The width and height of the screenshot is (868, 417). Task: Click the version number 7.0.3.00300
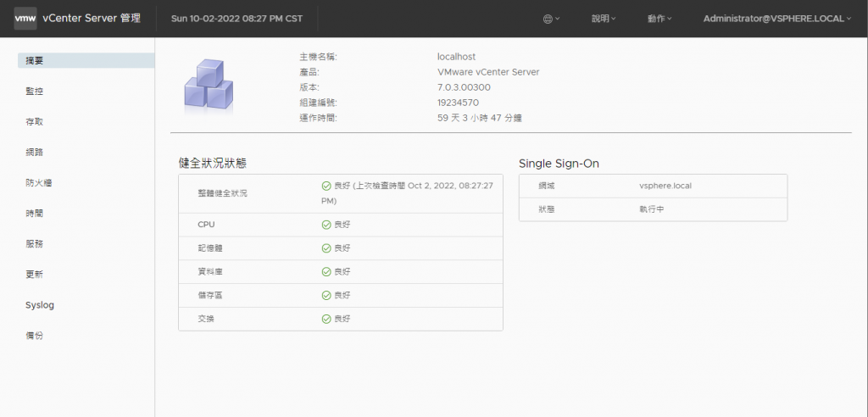point(464,87)
